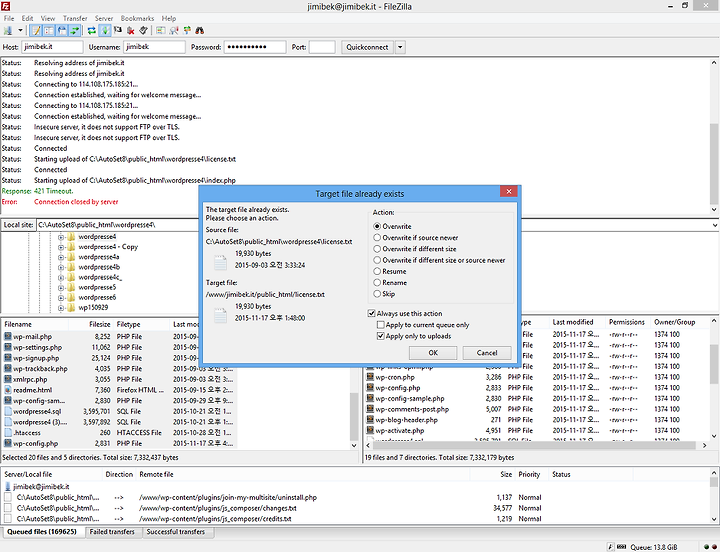Select readme.html in local file list
Screen dimensions: 720x552
[28, 390]
